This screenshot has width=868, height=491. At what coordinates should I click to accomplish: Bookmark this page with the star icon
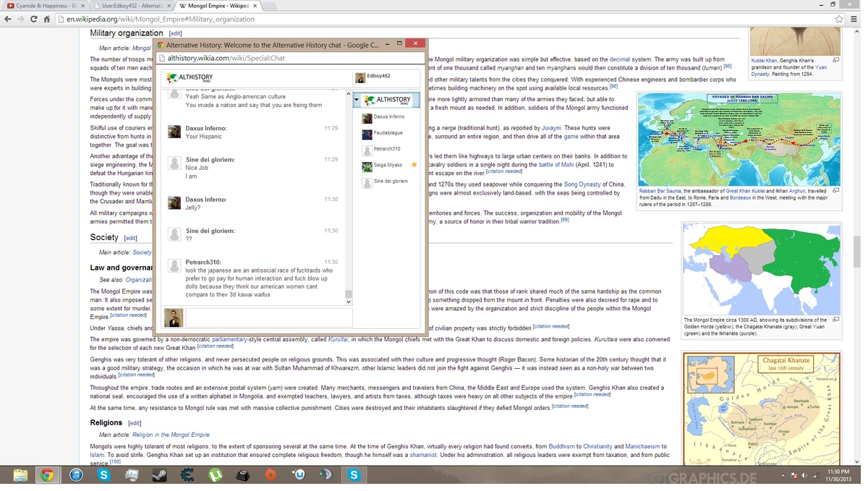(x=839, y=19)
